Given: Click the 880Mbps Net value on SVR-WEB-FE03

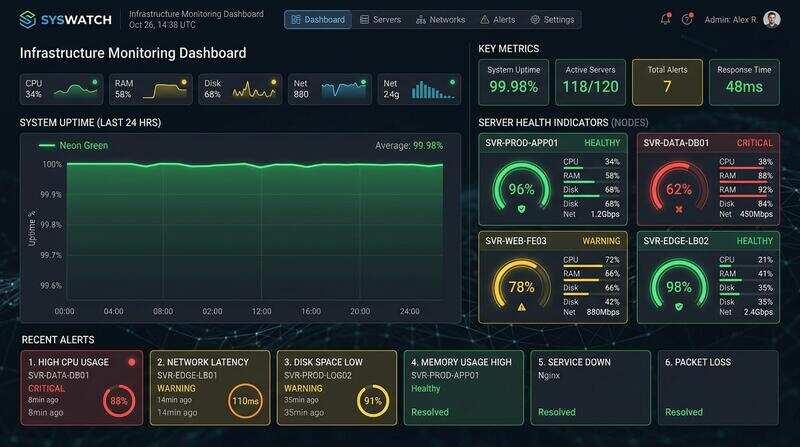Looking at the screenshot, I should 603,312.
